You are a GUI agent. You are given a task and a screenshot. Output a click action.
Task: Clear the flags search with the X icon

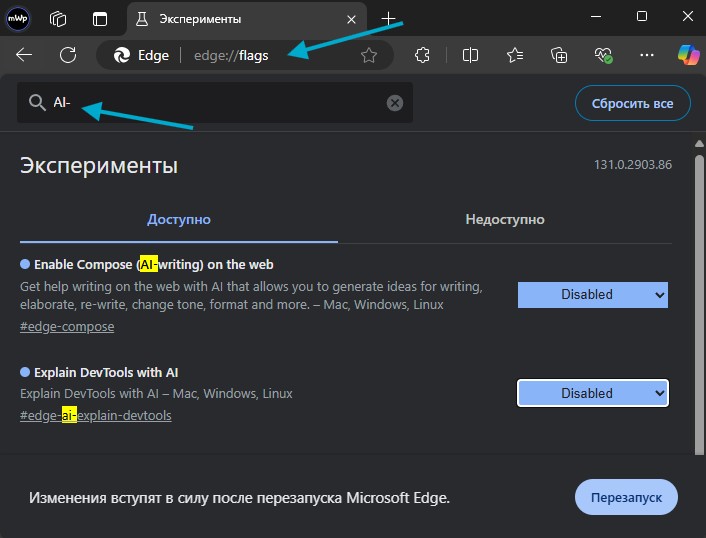[x=395, y=103]
